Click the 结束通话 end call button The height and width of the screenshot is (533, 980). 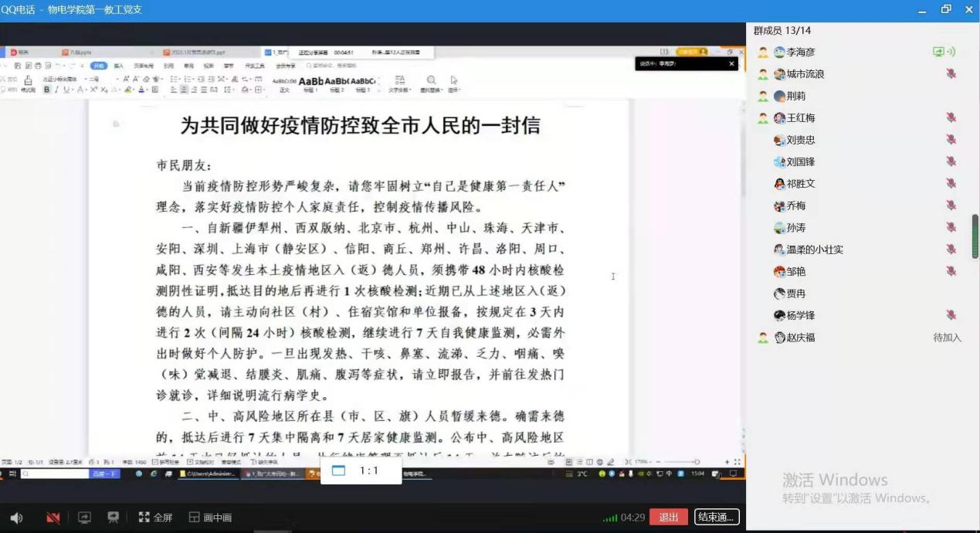click(x=717, y=517)
